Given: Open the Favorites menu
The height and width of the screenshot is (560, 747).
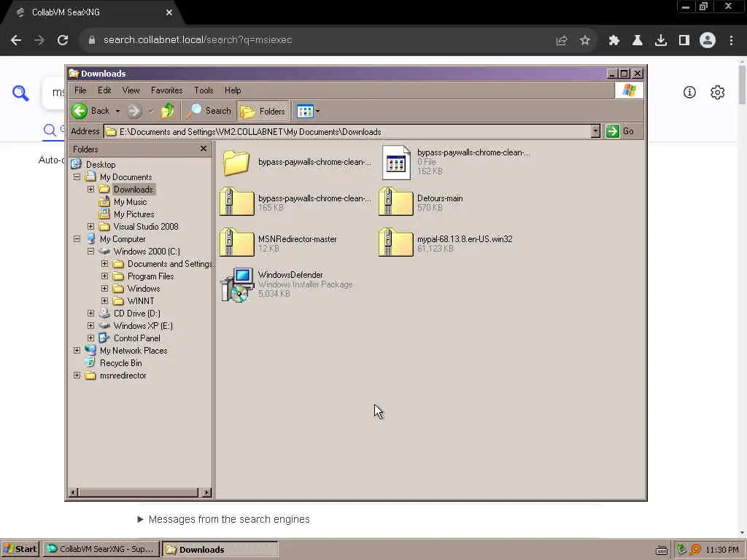Looking at the screenshot, I should coord(167,90).
